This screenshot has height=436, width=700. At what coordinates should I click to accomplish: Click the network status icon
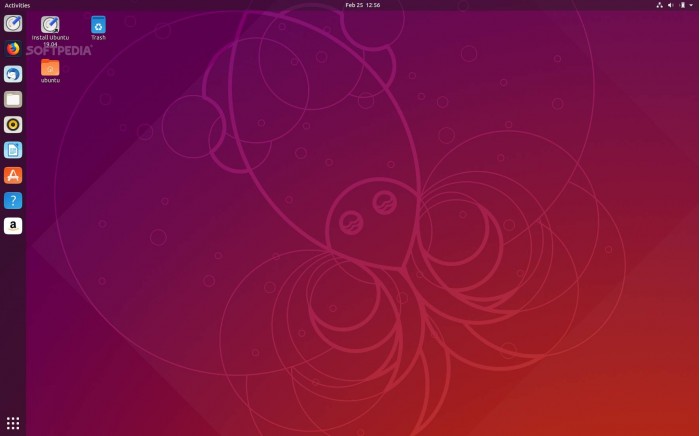659,5
